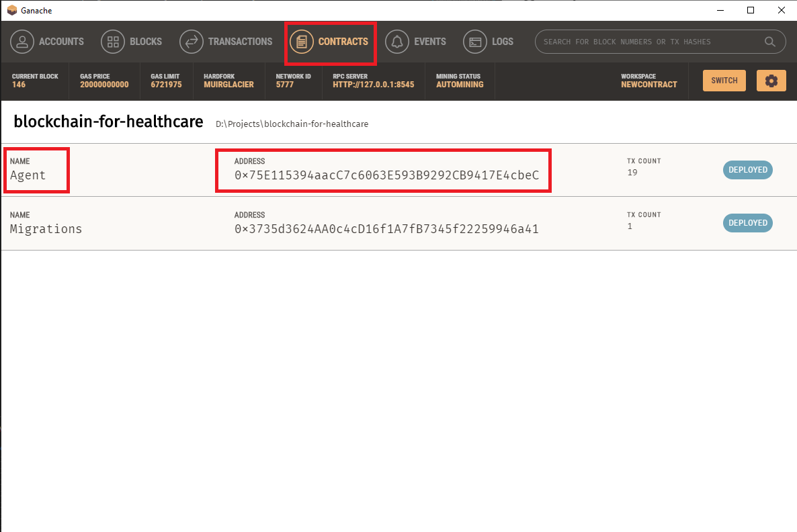Click the workspace name NEWCONTRACT
Viewport: 797px width, 532px height.
[x=649, y=85]
